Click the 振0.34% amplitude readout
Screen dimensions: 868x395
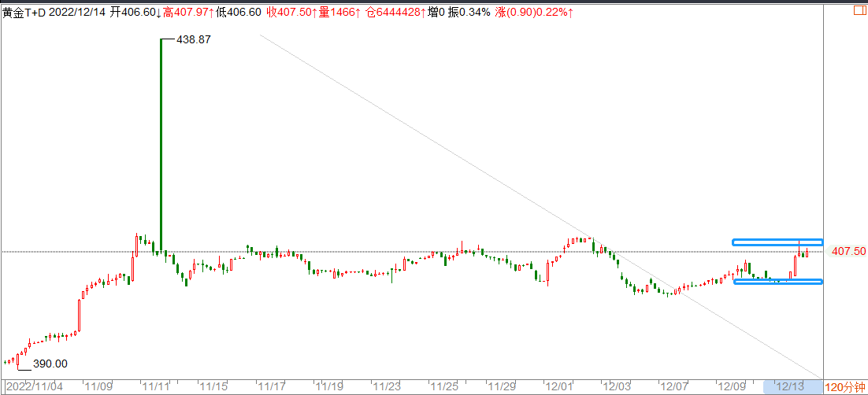[x=469, y=12]
